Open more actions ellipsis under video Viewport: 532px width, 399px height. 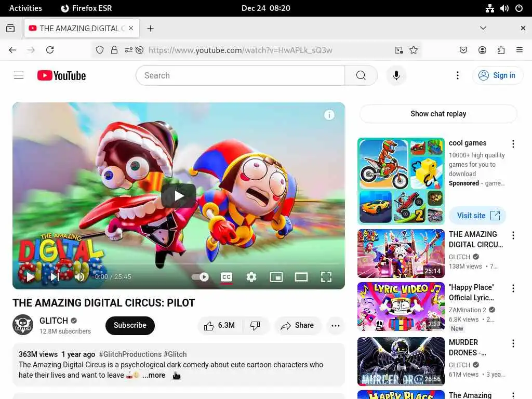coord(336,325)
